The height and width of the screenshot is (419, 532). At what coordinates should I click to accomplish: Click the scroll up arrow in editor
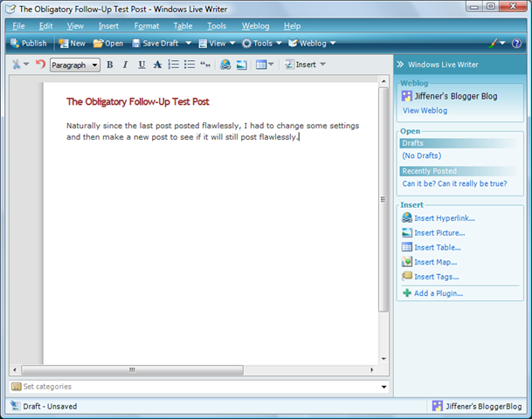tap(383, 81)
